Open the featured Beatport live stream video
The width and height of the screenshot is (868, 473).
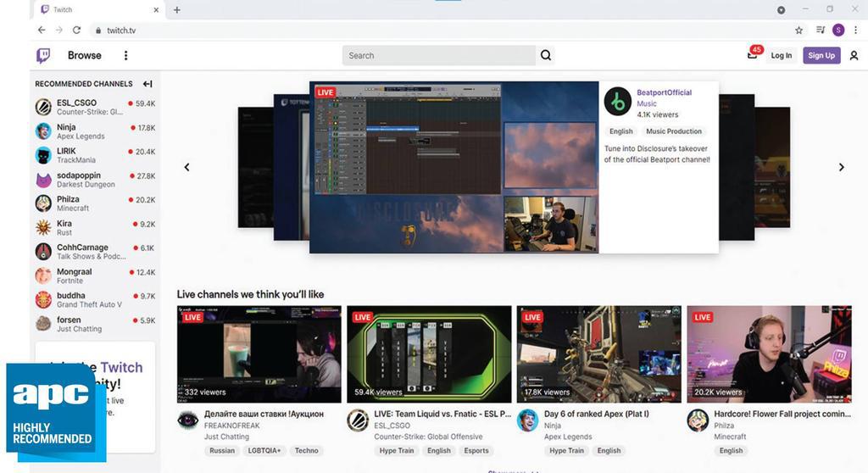[454, 167]
